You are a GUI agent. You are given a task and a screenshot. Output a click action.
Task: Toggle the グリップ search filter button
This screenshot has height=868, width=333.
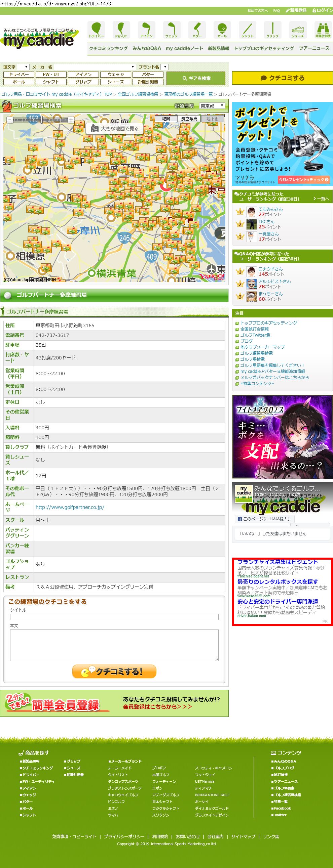[x=83, y=82]
